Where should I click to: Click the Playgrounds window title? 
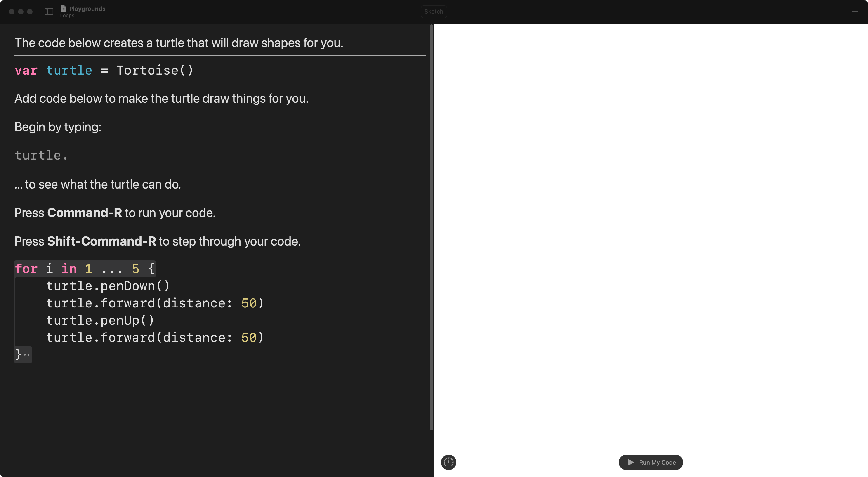tap(87, 8)
